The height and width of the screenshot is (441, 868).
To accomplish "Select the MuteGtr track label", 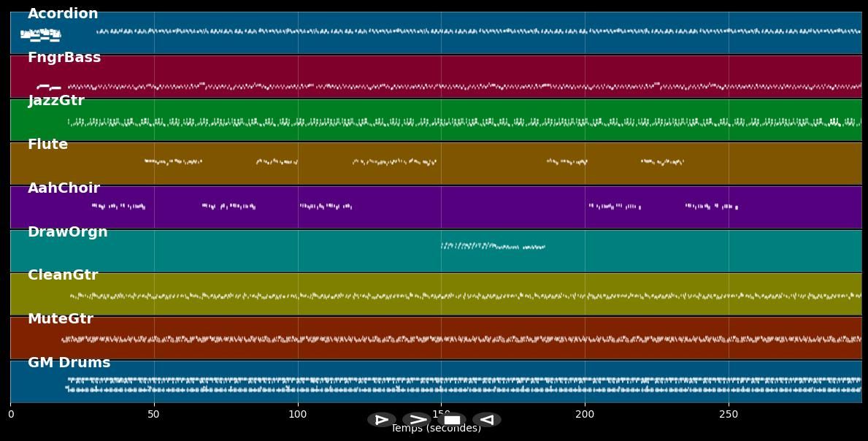I will click(61, 319).
